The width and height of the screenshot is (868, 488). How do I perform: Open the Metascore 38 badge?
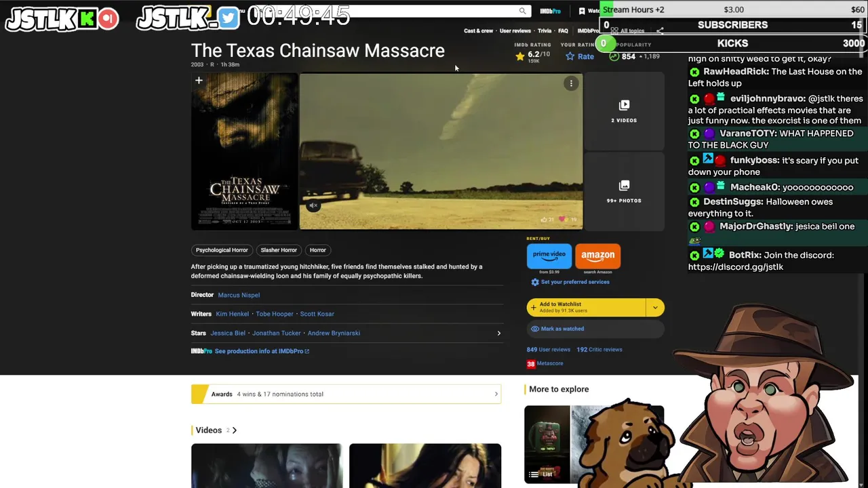[531, 364]
